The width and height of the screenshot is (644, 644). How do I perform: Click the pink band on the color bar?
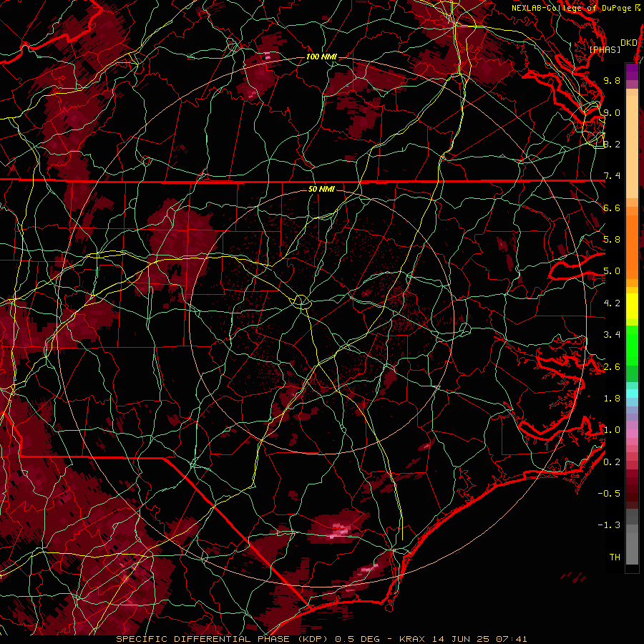[x=632, y=434]
